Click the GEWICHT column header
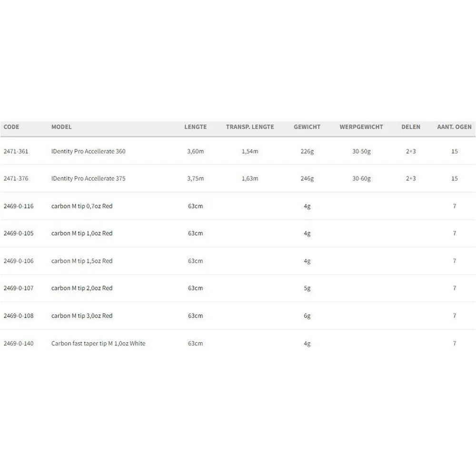This screenshot has width=476, height=476. 307,127
